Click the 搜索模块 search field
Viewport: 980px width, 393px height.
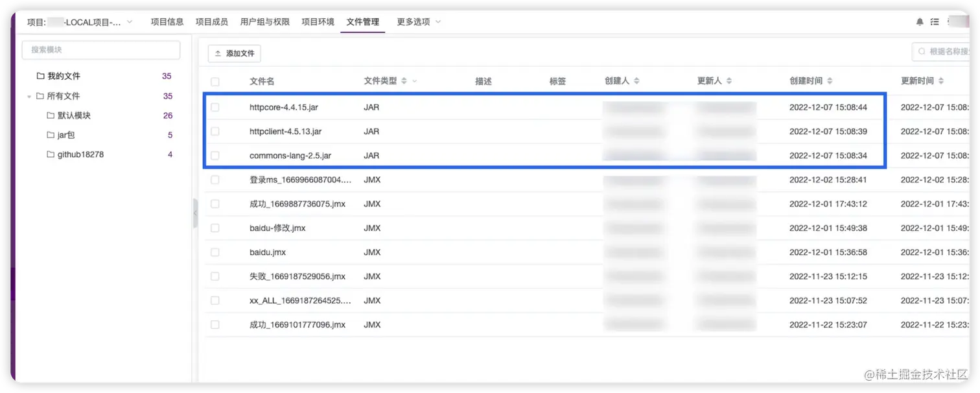tap(100, 49)
